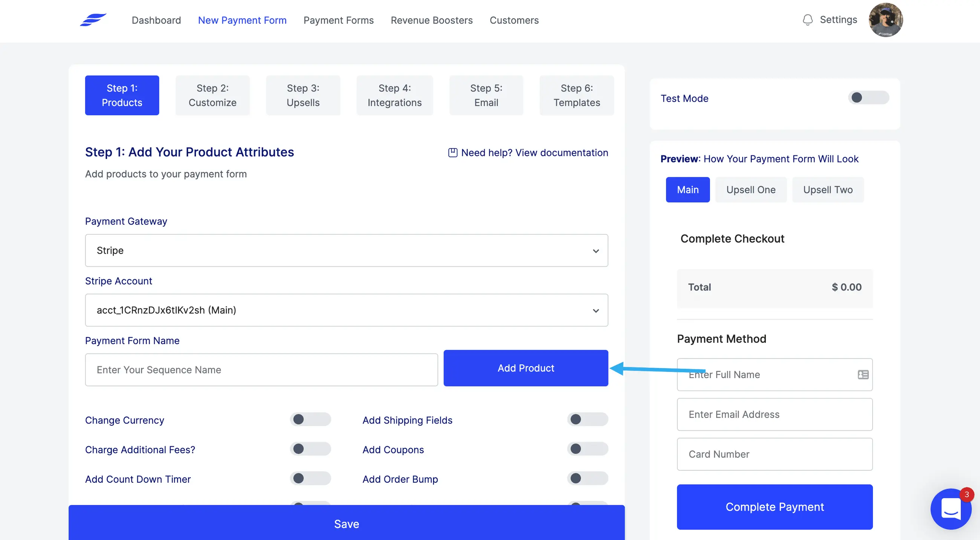Screen dimensions: 980x540
Task: Expand the Payment Gateway Stripe dropdown
Action: pyautogui.click(x=346, y=251)
